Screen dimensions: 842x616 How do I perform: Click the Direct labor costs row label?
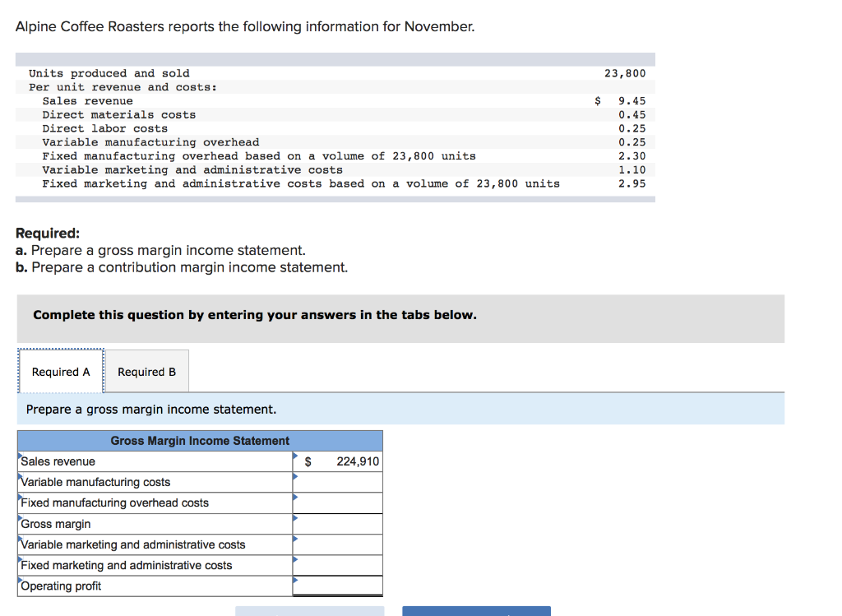(x=105, y=129)
